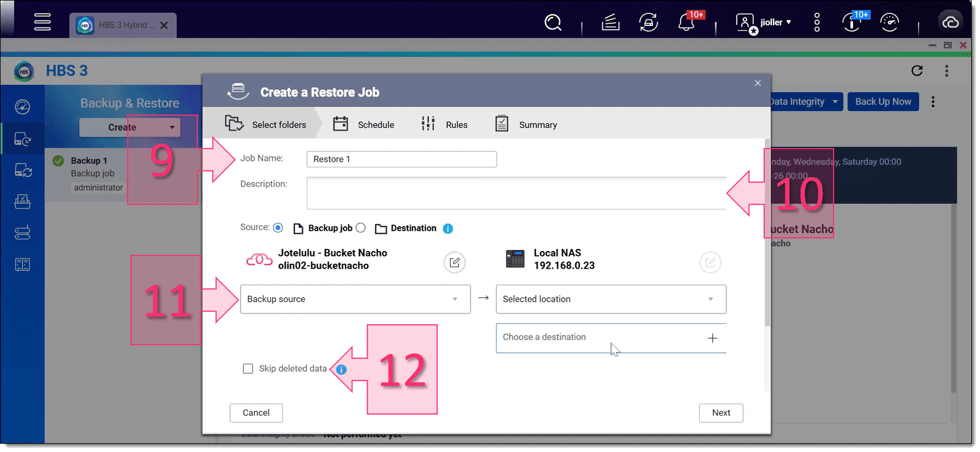Click Choose a destination field
Screen dimensions: 980x452
coord(611,337)
